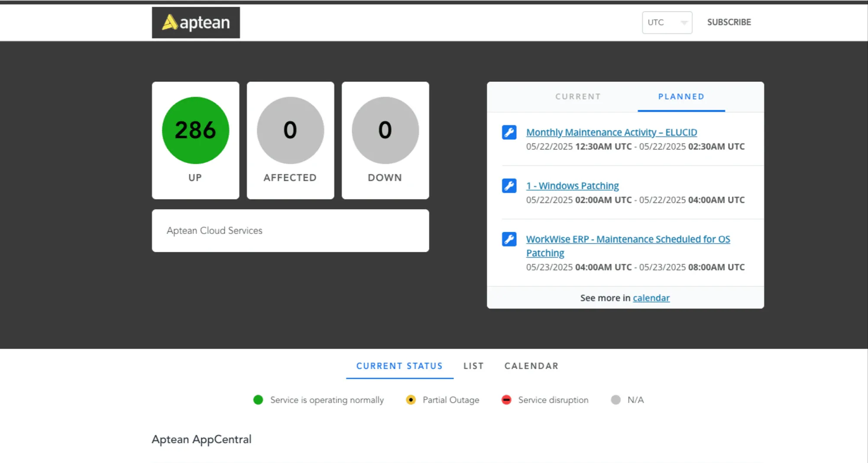Click red Service disruption legend icon

click(x=506, y=400)
